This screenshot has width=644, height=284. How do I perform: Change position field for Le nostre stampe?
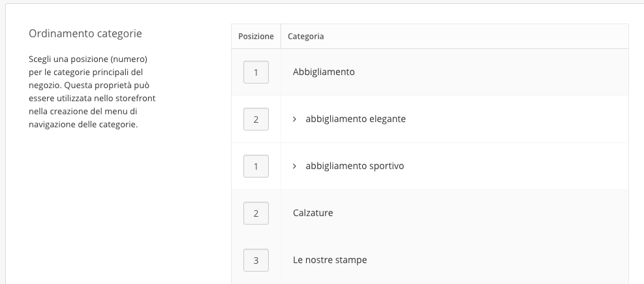click(x=256, y=260)
